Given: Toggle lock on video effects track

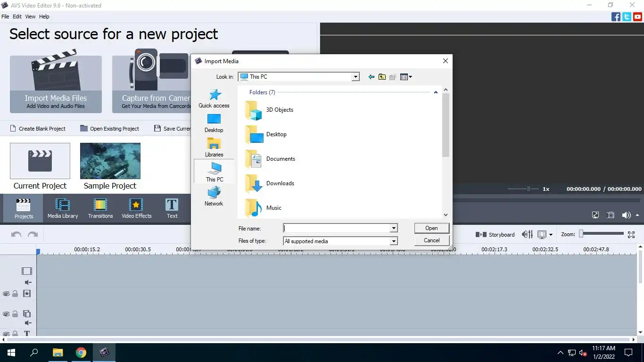Looking at the screenshot, I should (15, 294).
